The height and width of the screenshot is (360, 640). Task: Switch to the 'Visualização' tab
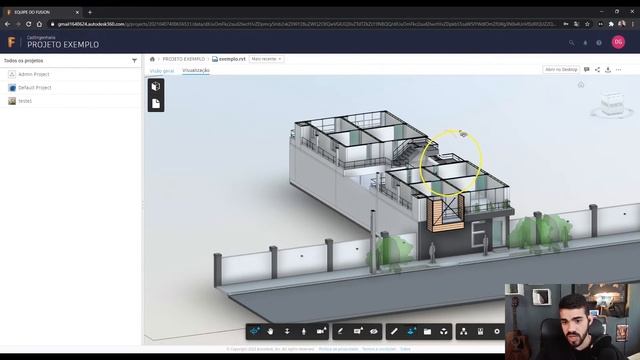coord(196,71)
